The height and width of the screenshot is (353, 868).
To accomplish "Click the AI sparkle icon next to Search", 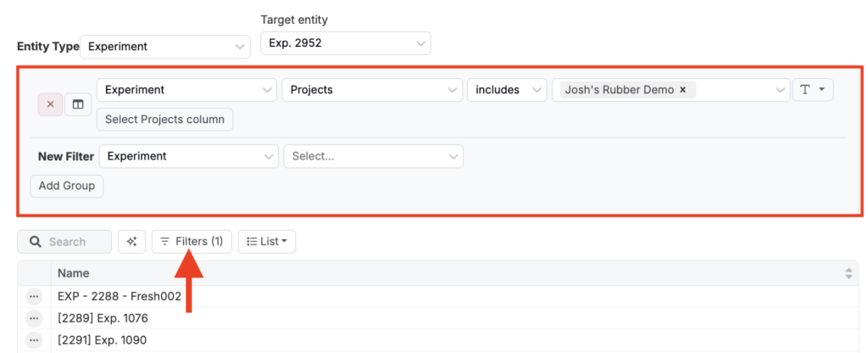I will click(131, 242).
